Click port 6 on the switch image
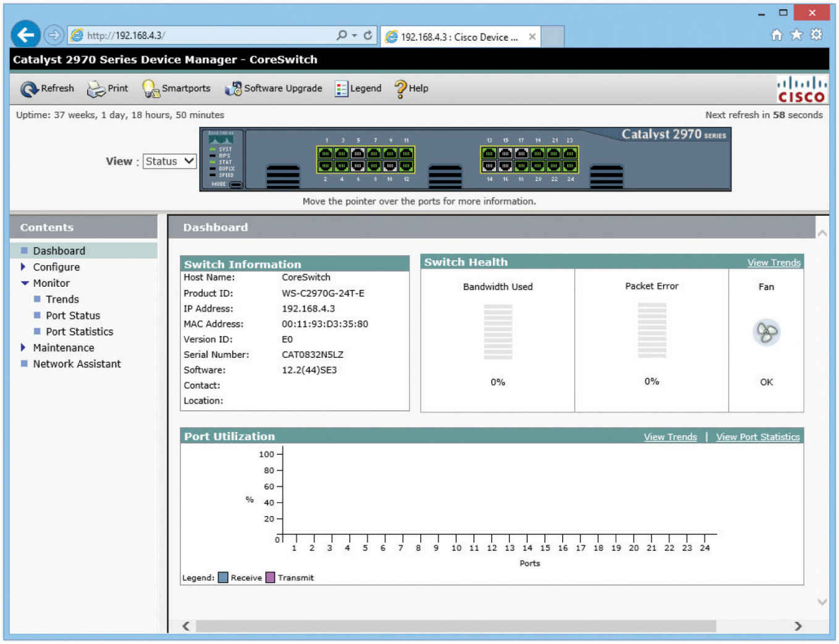The width and height of the screenshot is (839, 644). [x=358, y=166]
